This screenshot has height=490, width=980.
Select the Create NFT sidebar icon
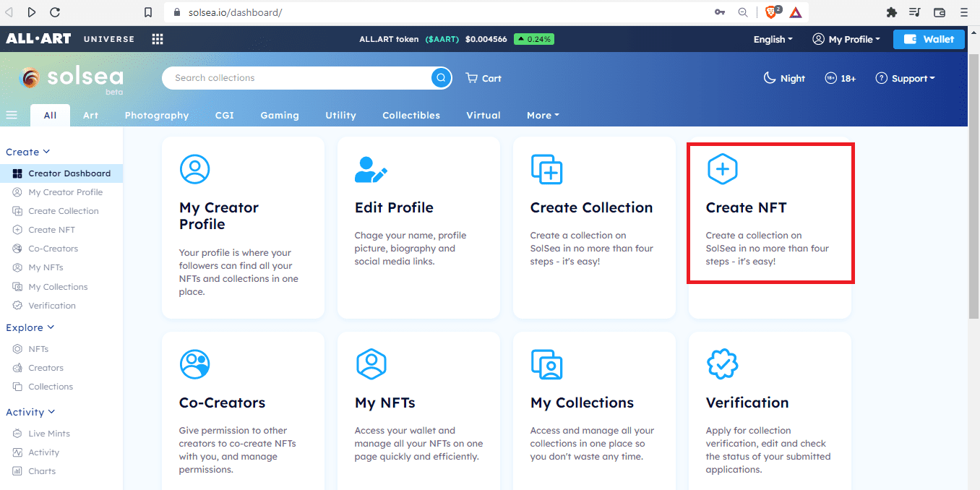[17, 229]
